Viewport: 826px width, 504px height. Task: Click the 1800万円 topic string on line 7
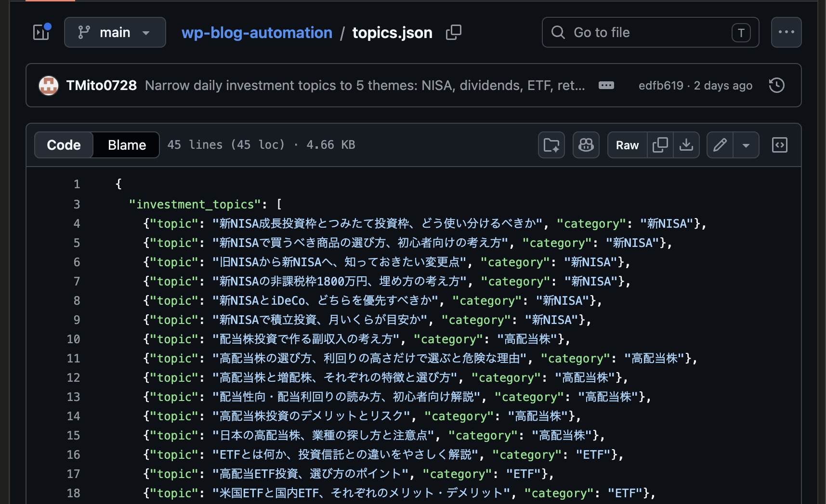point(340,281)
